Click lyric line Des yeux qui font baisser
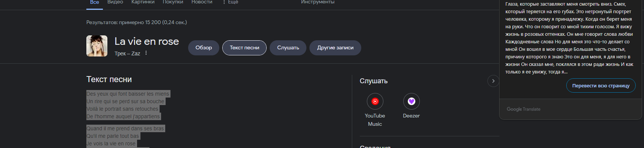Image resolution: width=644 pixels, height=148 pixels. tap(128, 94)
